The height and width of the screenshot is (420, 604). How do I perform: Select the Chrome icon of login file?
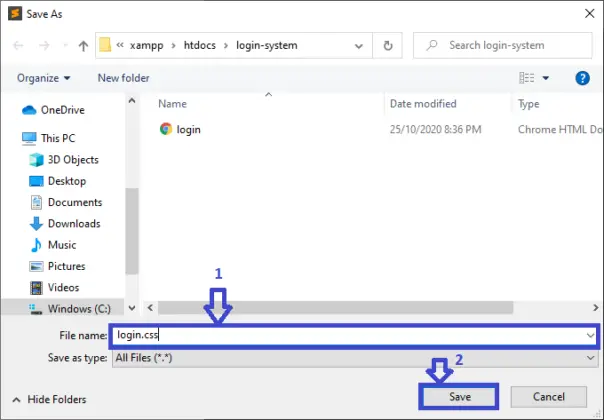pyautogui.click(x=166, y=129)
